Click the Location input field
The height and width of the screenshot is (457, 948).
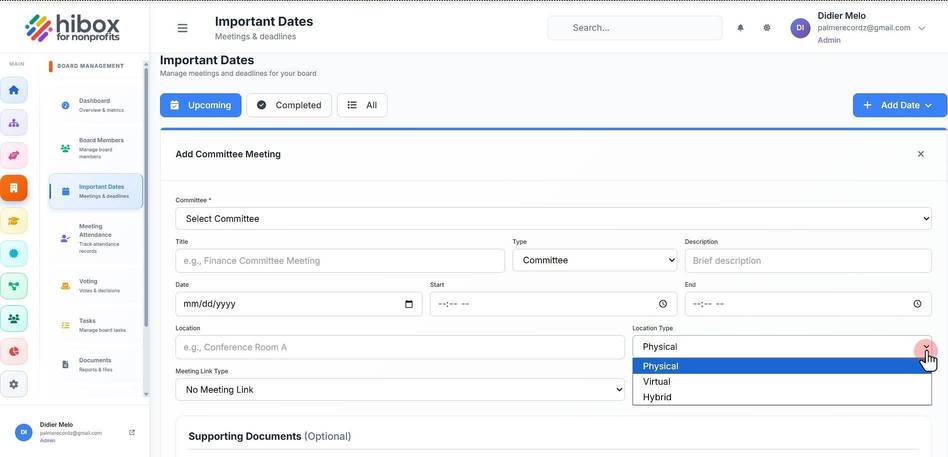click(x=400, y=347)
